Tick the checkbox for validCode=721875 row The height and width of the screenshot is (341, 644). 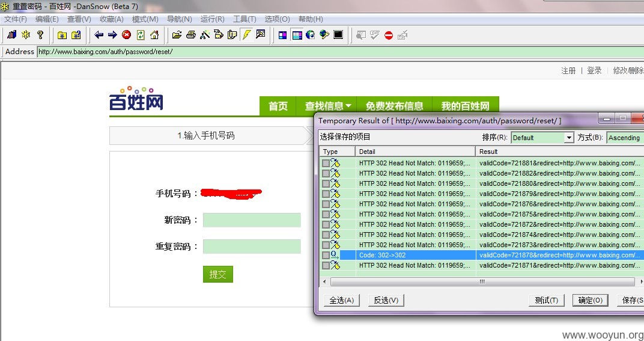pos(326,214)
